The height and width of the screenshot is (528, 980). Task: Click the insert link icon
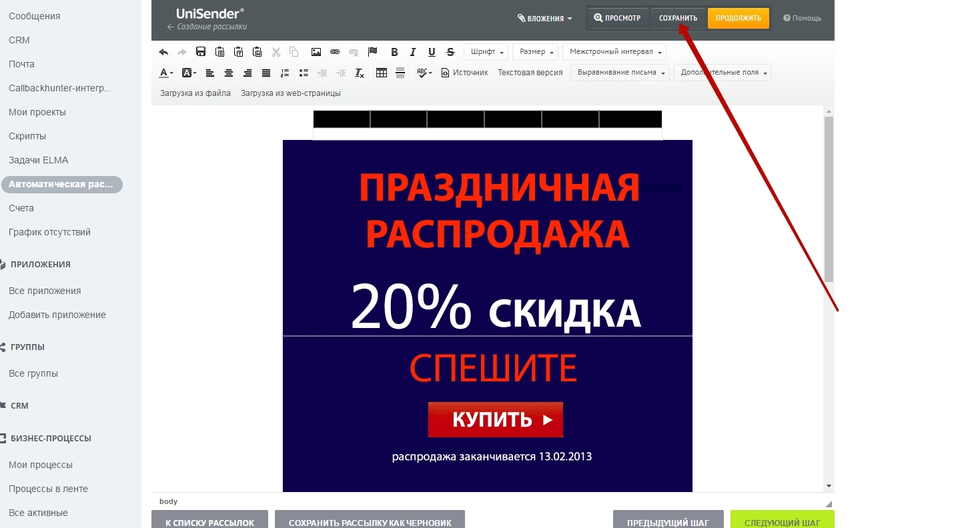click(x=335, y=52)
